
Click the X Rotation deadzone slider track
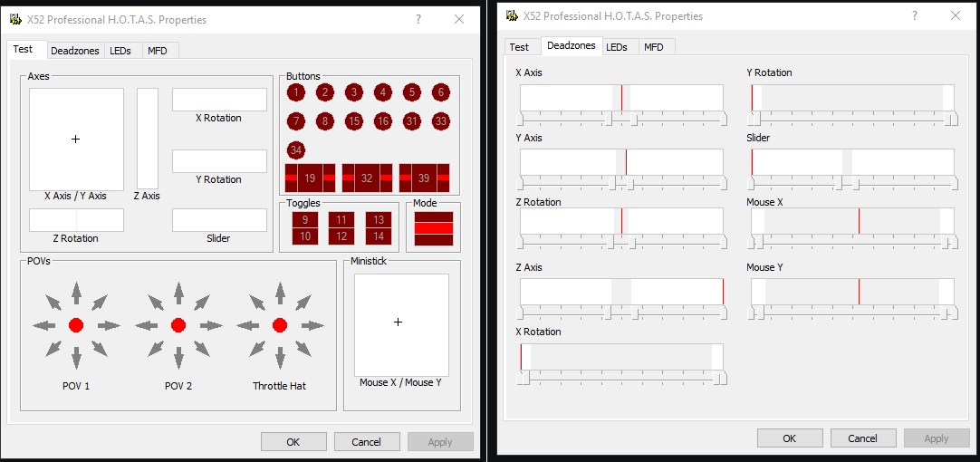point(622,377)
